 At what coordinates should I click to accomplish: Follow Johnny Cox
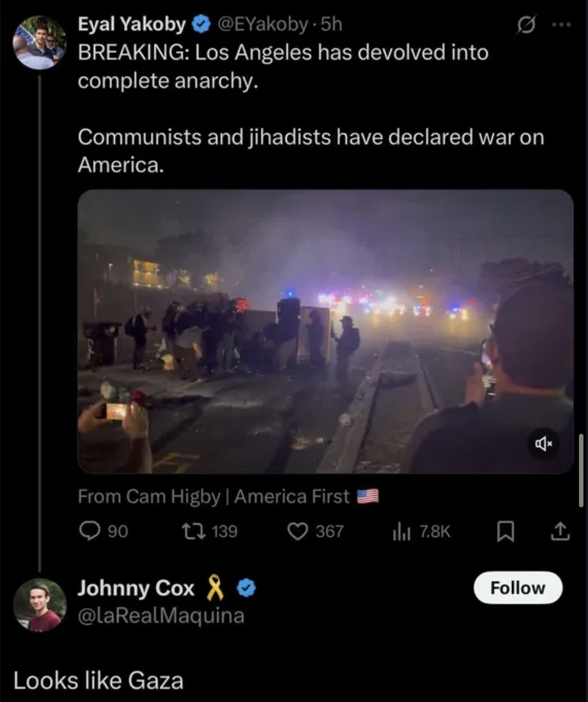coord(518,587)
